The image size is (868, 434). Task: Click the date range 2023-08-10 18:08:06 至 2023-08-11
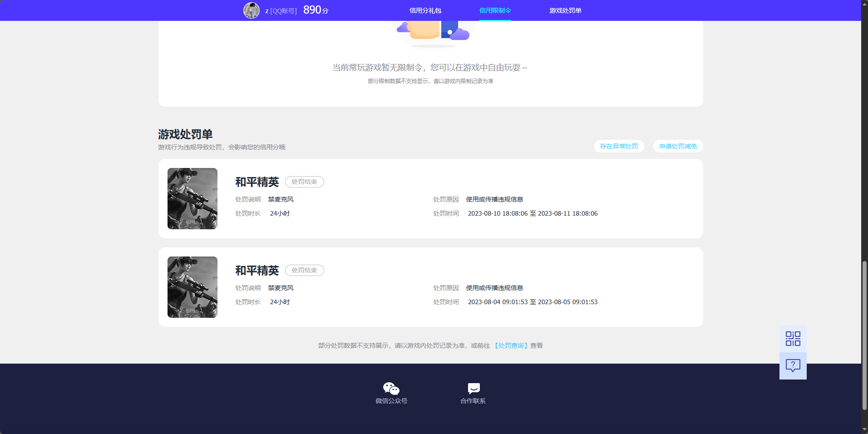pos(533,213)
